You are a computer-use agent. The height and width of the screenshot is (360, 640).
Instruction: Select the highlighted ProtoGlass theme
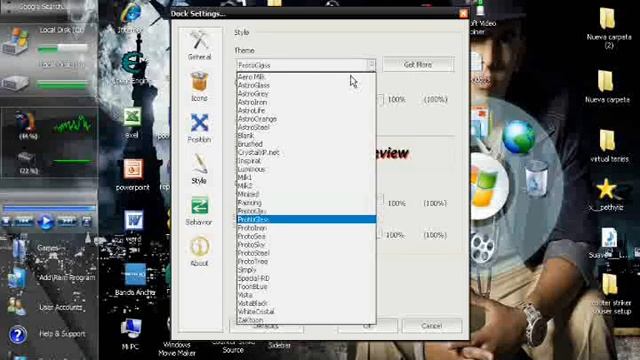[x=306, y=219]
